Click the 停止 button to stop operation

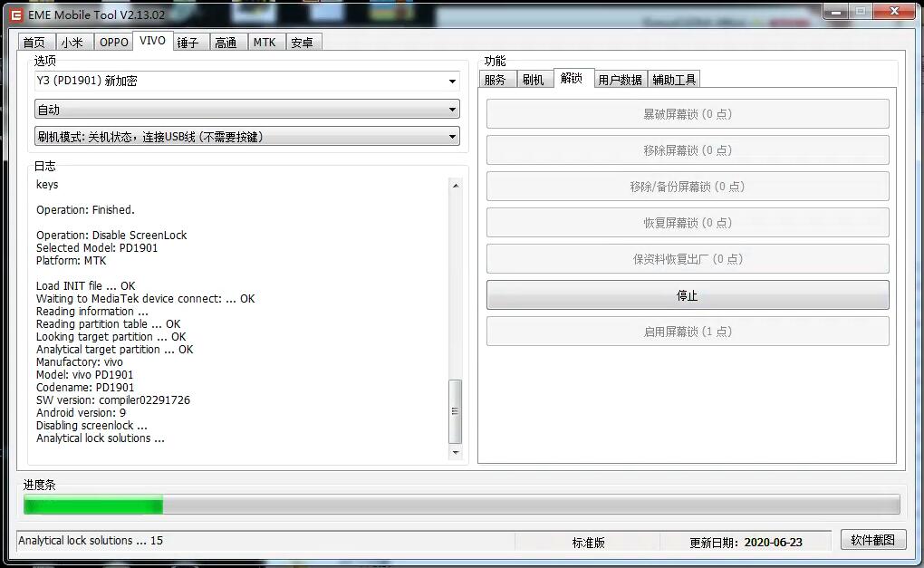[x=688, y=294]
